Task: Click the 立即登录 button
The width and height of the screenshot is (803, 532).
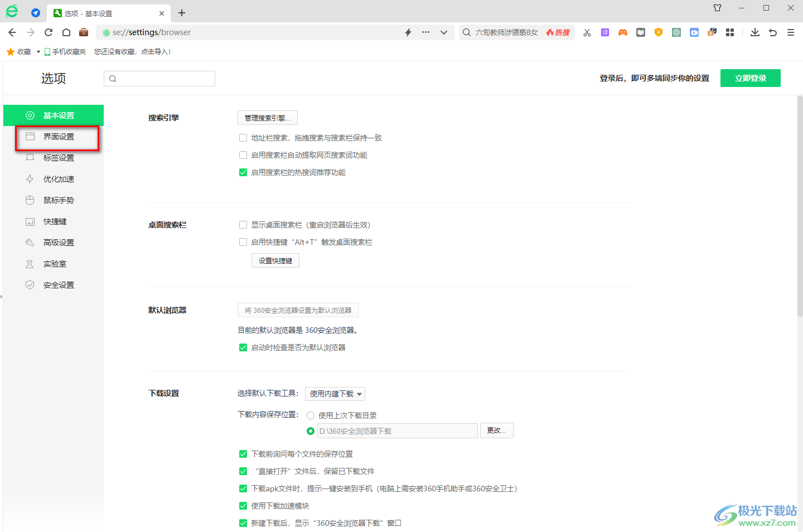Action: coord(751,78)
